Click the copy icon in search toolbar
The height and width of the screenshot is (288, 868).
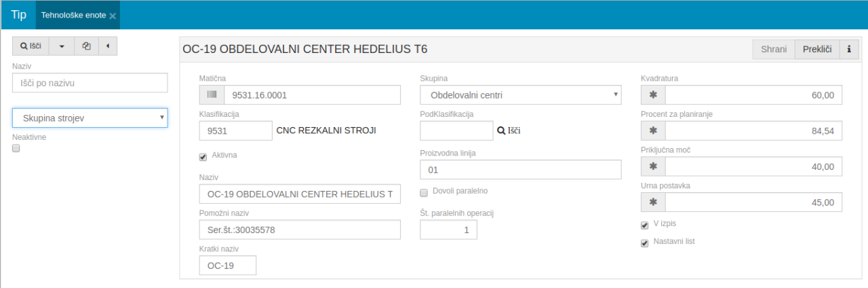click(86, 46)
